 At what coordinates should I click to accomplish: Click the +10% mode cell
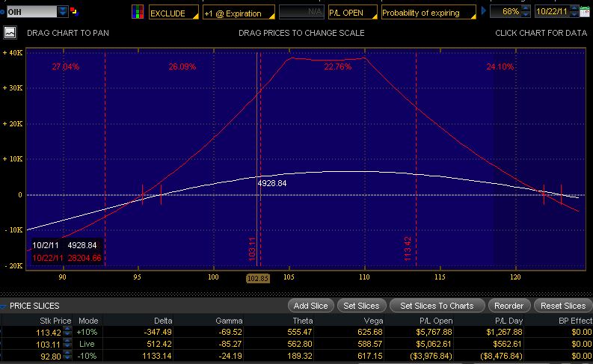pyautogui.click(x=87, y=333)
